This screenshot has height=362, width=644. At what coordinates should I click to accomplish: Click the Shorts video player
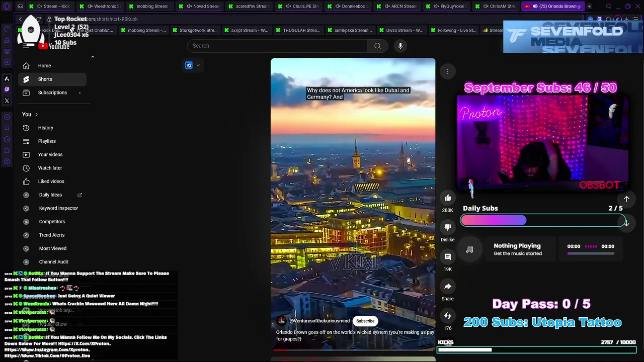(353, 204)
